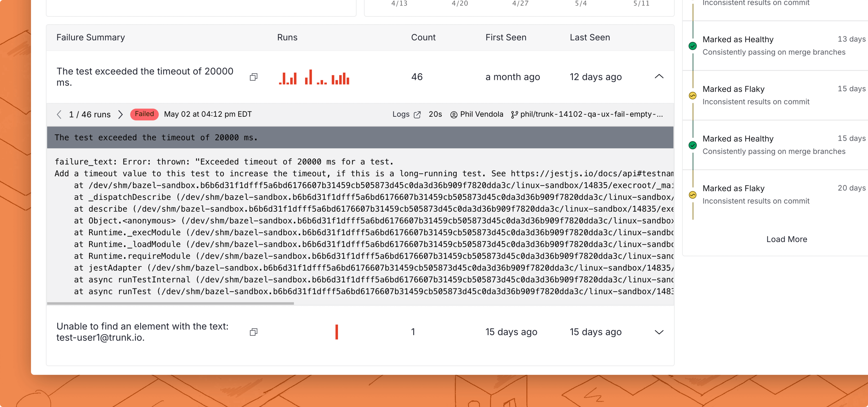Click the user avatar icon next to Phil Vendola
The image size is (868, 407).
coord(454,115)
